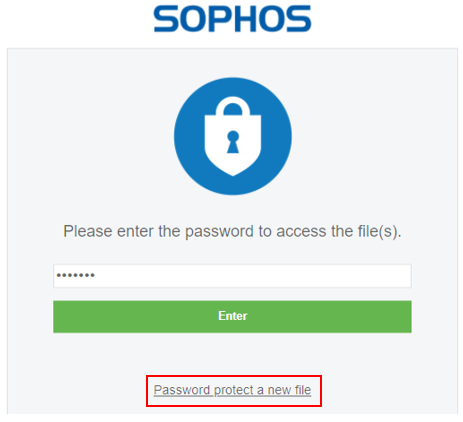Focus the password input field
This screenshot has width=463, height=422.
pyautogui.click(x=232, y=276)
